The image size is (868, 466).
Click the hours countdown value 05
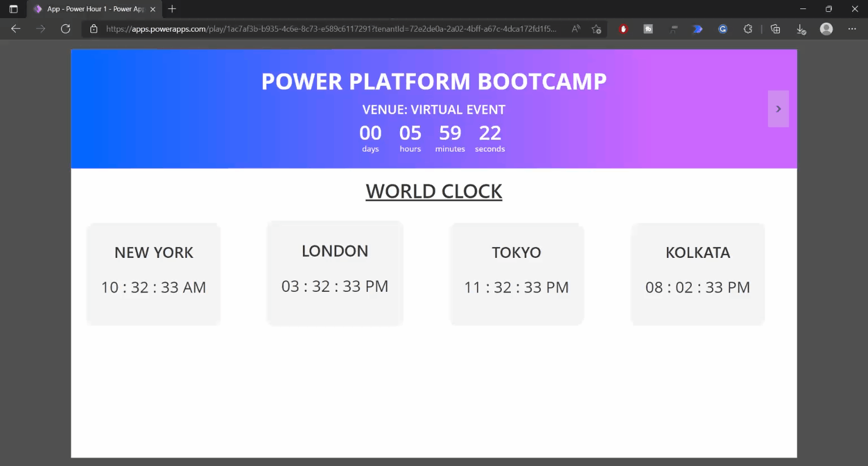pos(410,133)
